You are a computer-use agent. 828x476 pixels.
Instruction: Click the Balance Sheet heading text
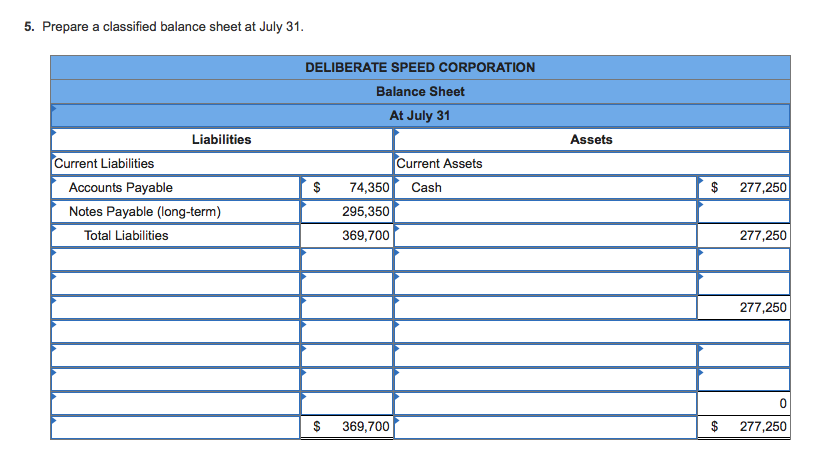(420, 91)
